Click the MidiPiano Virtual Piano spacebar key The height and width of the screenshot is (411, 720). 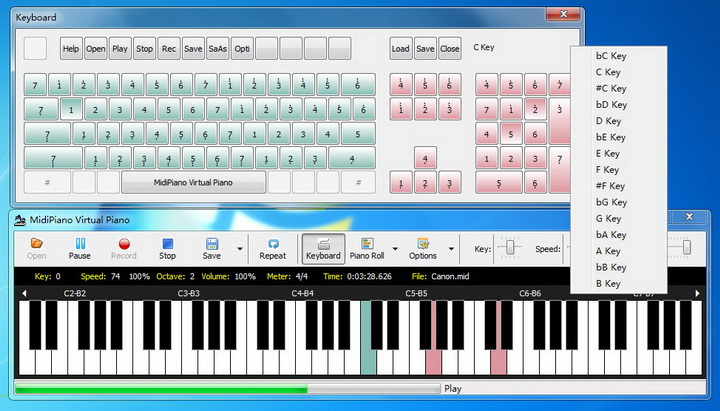click(x=194, y=182)
